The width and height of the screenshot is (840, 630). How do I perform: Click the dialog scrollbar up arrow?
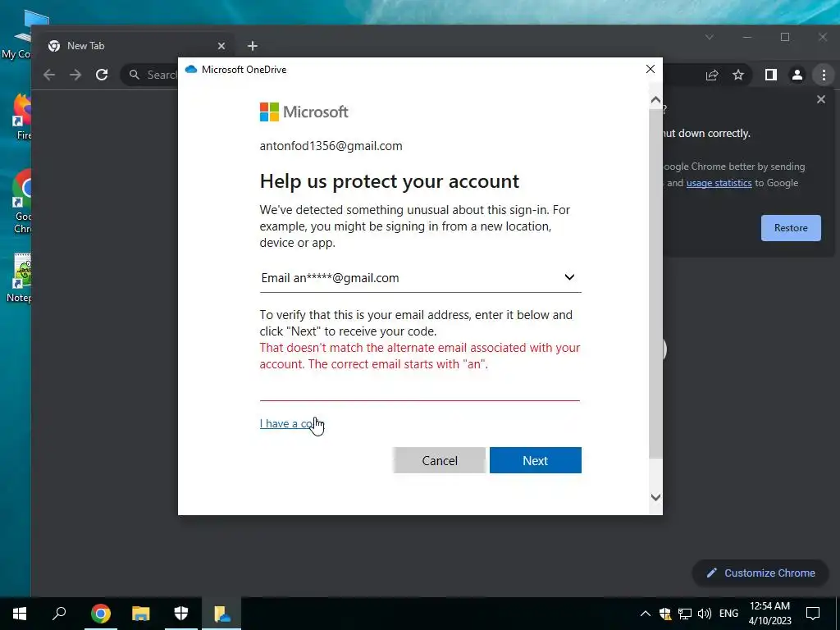[655, 99]
